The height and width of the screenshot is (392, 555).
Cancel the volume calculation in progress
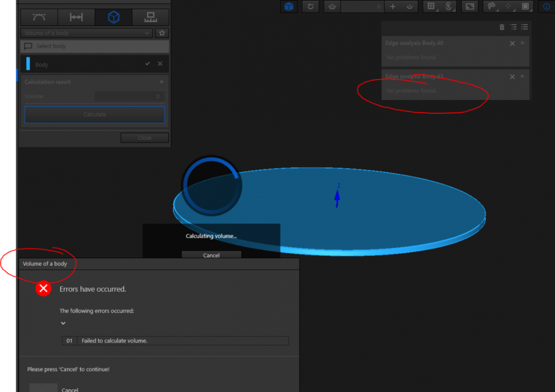tap(211, 255)
